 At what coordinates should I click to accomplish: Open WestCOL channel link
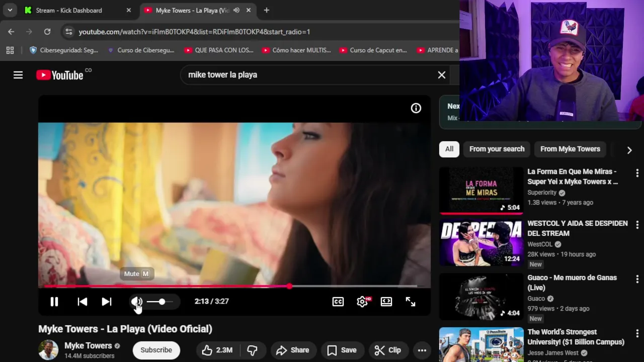click(540, 244)
